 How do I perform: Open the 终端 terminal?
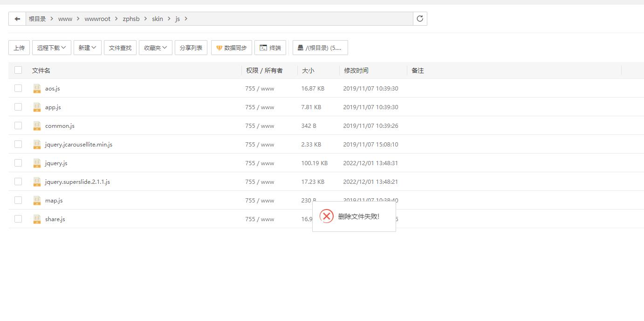pos(270,48)
